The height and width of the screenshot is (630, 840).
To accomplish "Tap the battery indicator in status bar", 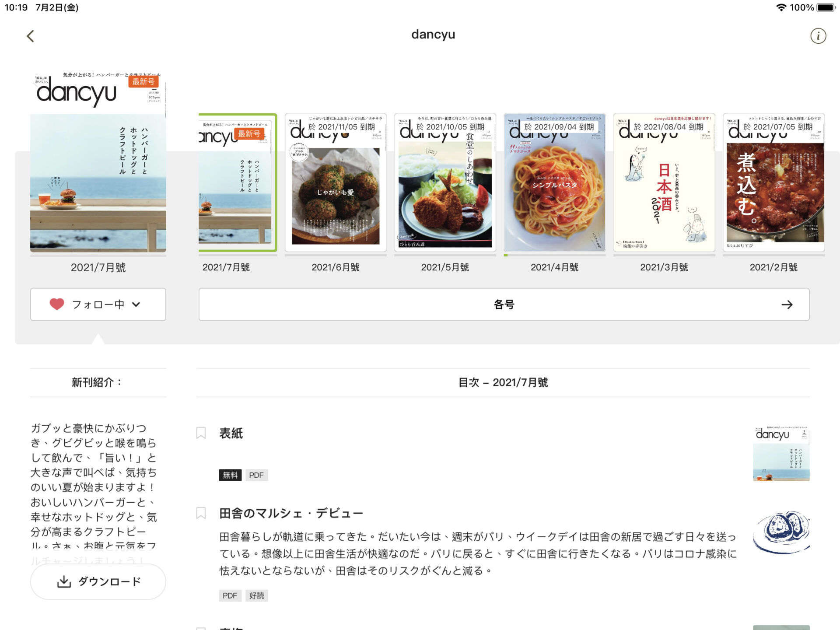I will [826, 7].
